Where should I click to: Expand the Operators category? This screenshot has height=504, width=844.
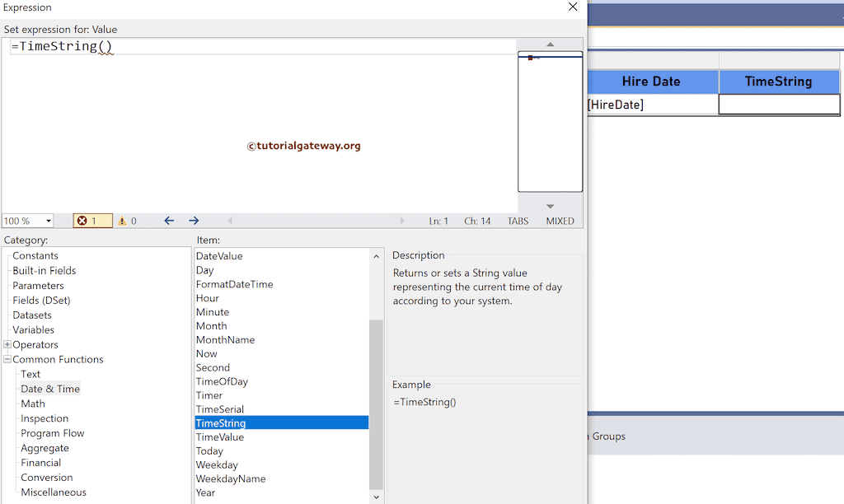click(x=7, y=344)
